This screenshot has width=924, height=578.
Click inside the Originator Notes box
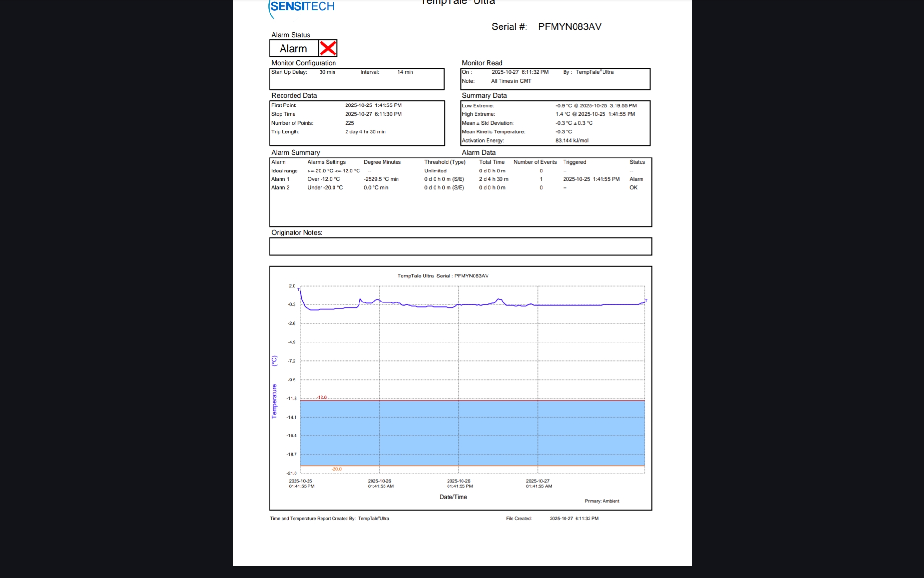coord(460,247)
